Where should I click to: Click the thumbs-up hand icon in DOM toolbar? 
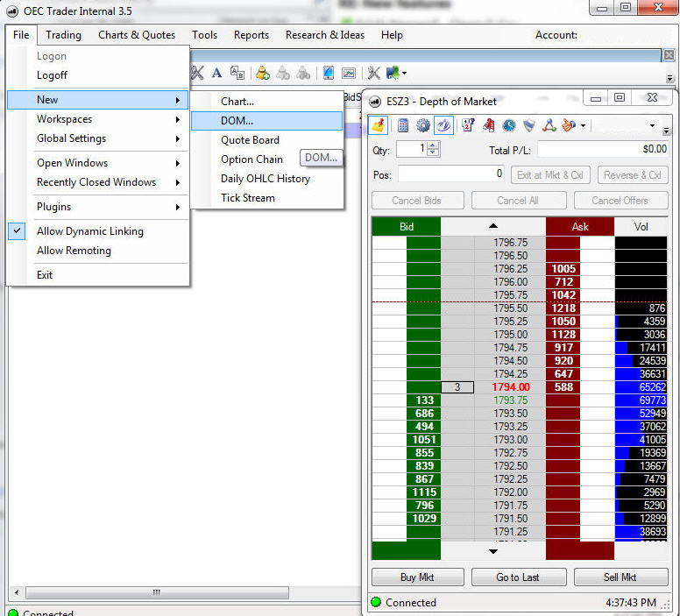pyautogui.click(x=569, y=126)
